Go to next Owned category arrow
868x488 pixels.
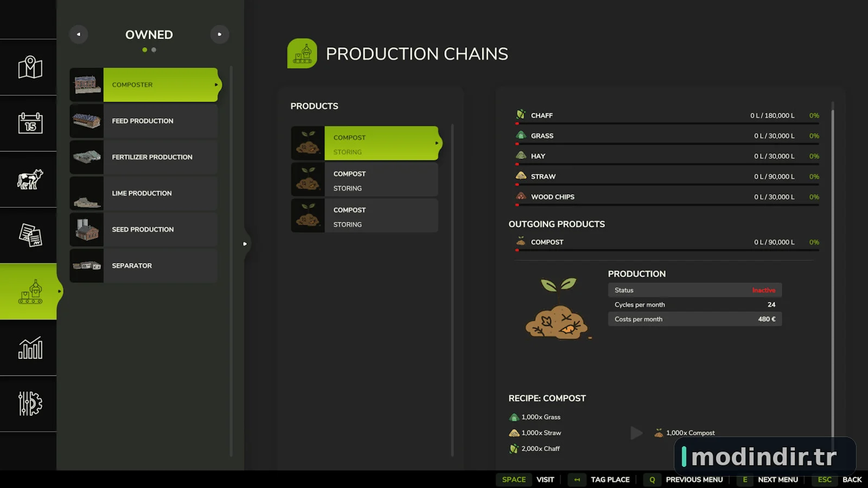[220, 34]
